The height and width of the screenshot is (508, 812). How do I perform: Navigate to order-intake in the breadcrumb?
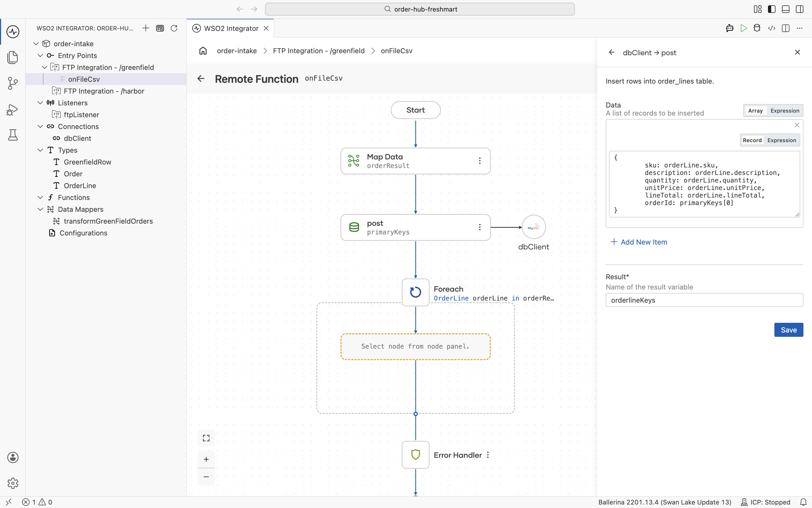(237, 51)
